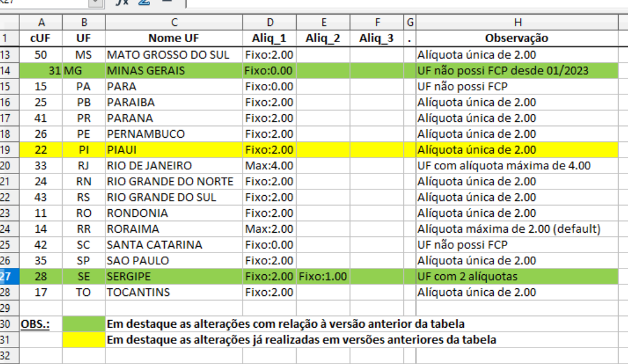
Task: Expand the Name Box dropdown arrow
Action: [x=95, y=3]
